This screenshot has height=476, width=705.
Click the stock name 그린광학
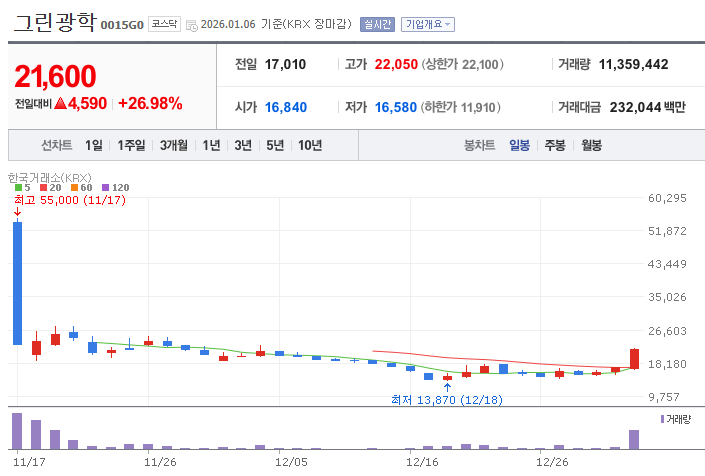point(55,22)
